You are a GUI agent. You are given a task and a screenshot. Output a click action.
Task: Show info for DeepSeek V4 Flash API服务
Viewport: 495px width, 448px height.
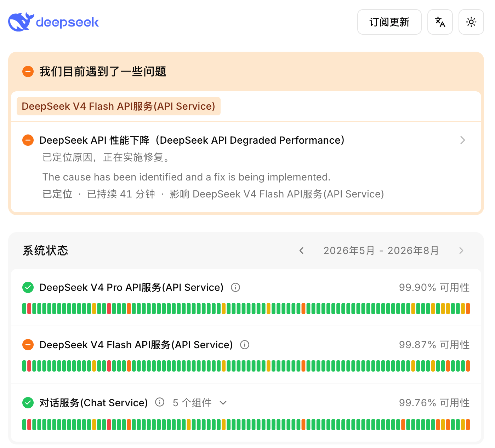[245, 345]
